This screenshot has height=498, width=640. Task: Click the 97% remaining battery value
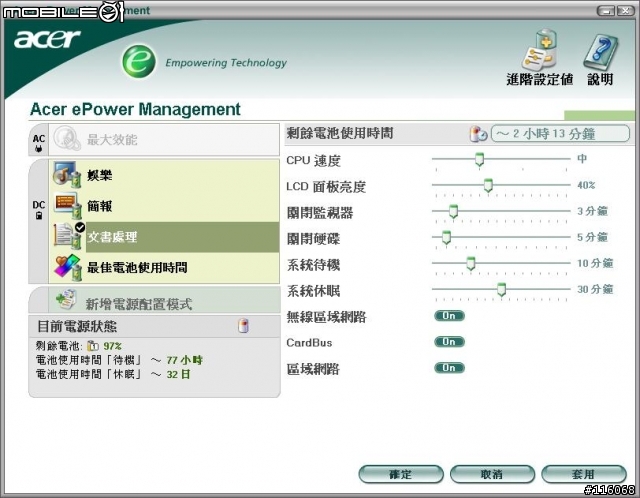112,346
